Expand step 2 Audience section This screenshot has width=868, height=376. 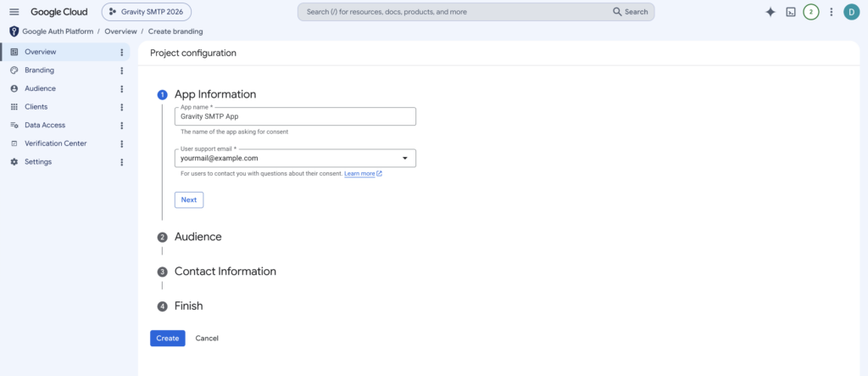198,237
